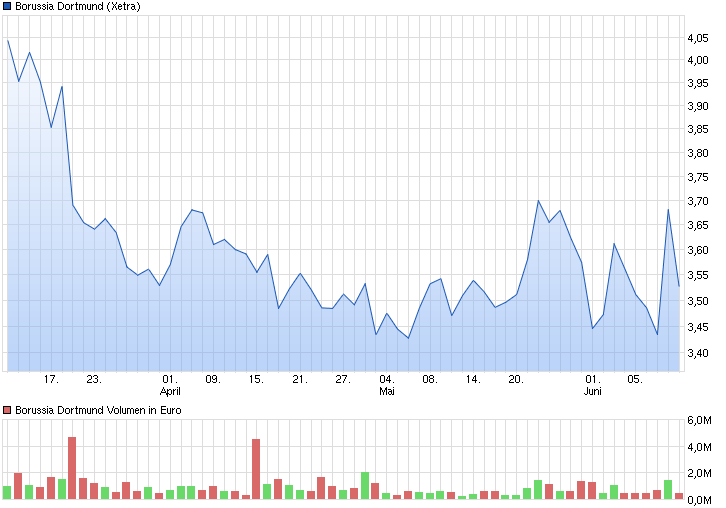The image size is (726, 508).
Task: Click the '08.' date label
Action: tap(430, 379)
